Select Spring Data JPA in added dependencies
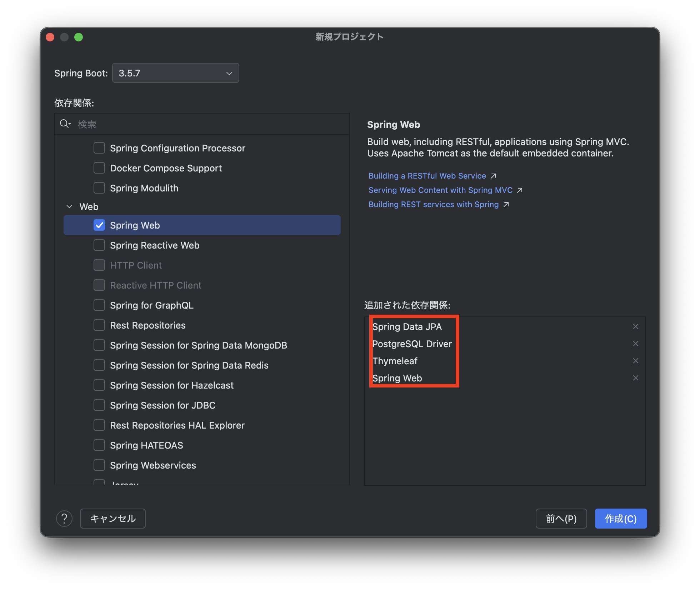 click(407, 327)
